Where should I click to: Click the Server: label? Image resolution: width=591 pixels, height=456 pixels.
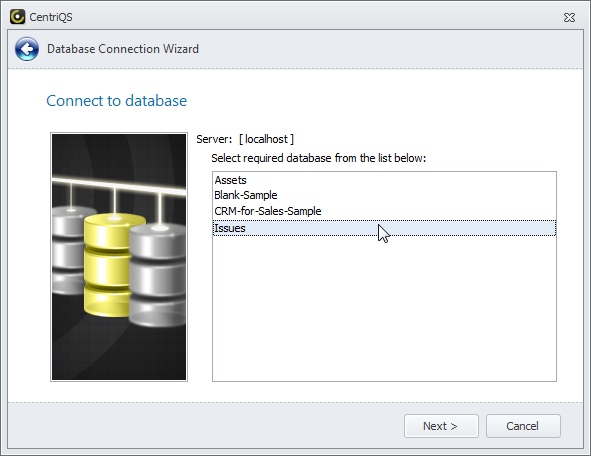click(x=214, y=139)
